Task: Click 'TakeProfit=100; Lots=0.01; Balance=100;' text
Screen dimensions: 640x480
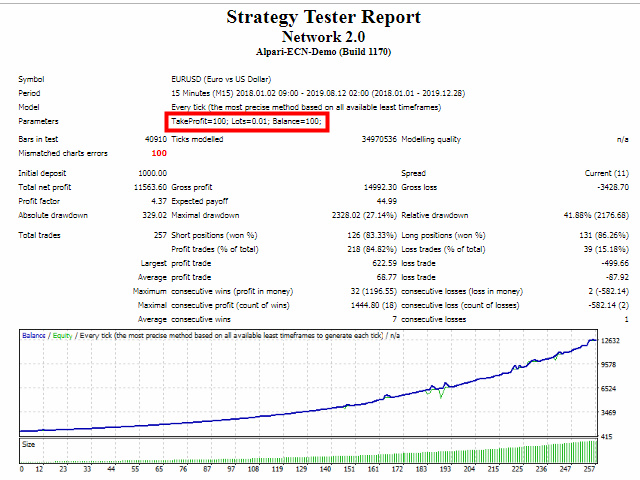Action: [247, 121]
